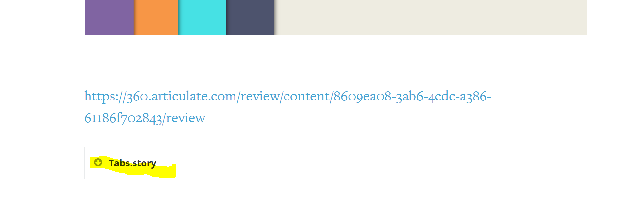Screen dimensions: 644x199
Task: Click the shadow edge beside the navy tab
Action: [x=276, y=17]
